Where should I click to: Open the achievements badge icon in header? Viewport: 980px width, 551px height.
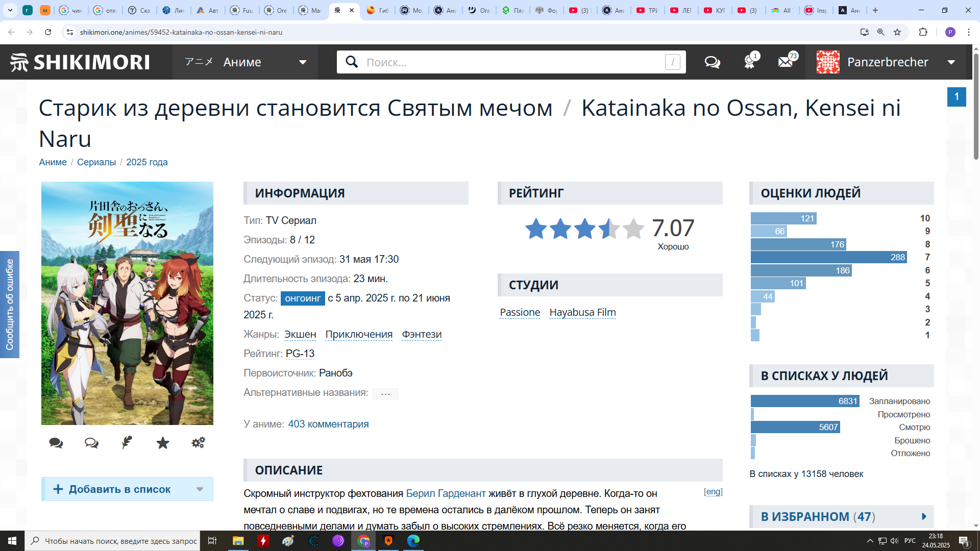(749, 62)
